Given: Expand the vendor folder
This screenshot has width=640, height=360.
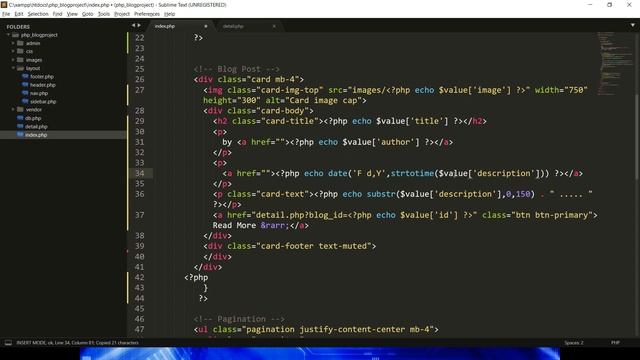Looking at the screenshot, I should [x=13, y=109].
